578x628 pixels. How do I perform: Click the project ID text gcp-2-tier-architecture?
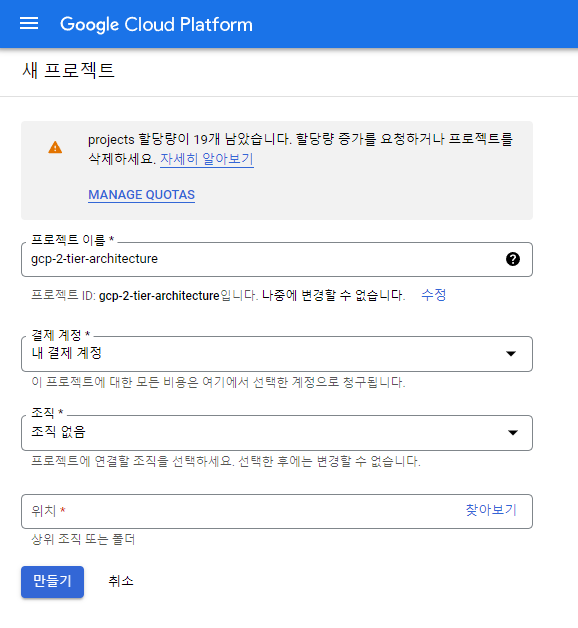(159, 296)
